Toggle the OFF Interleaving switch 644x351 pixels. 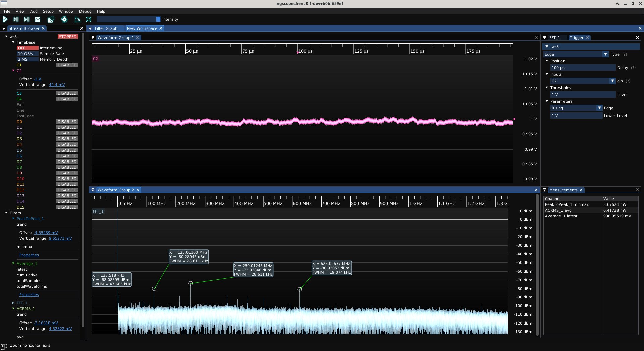click(28, 48)
